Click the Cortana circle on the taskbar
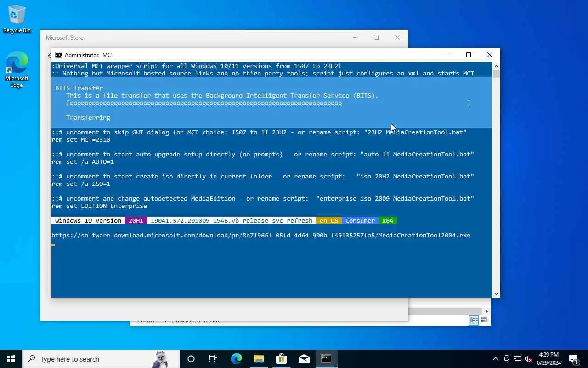Screen dimensions: 588x368 tap(191, 359)
